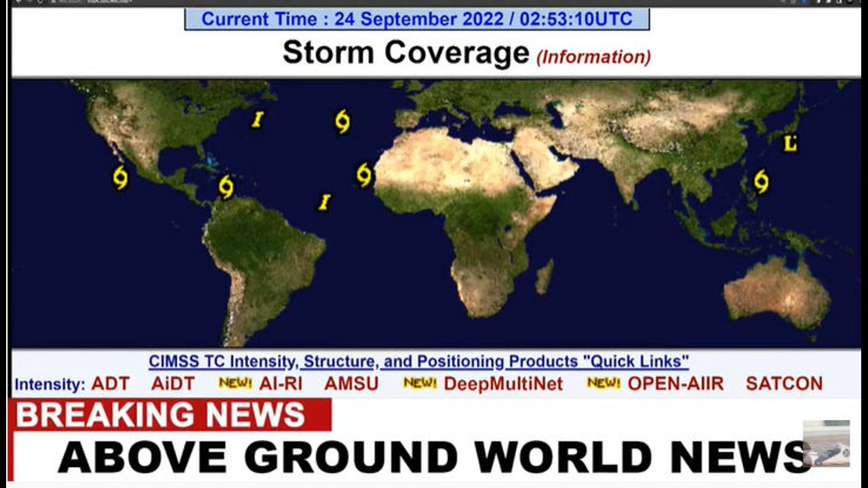The image size is (868, 488).
Task: Click the CIMSS TC Quick Links heading
Action: coord(418,361)
